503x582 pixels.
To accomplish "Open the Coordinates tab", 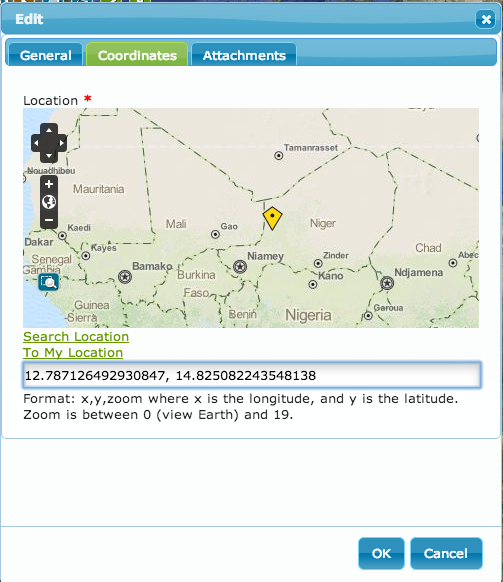I will click(137, 55).
